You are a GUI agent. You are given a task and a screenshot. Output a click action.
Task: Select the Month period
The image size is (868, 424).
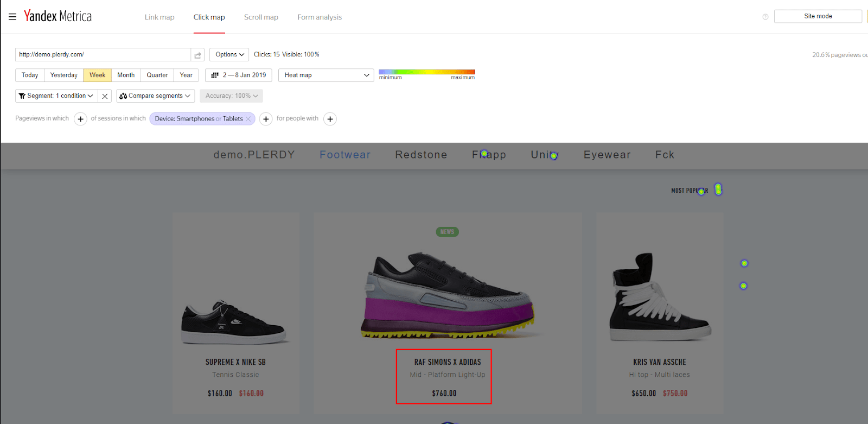126,75
